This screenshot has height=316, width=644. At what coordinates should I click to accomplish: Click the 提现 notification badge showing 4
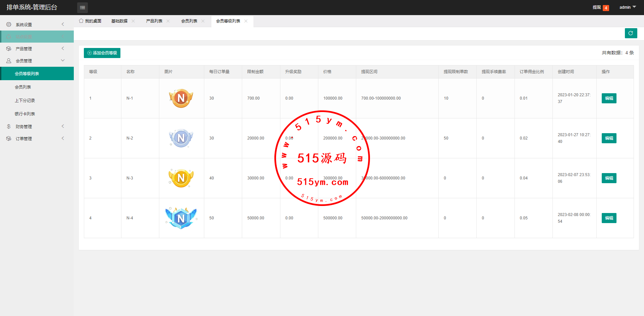[x=606, y=8]
